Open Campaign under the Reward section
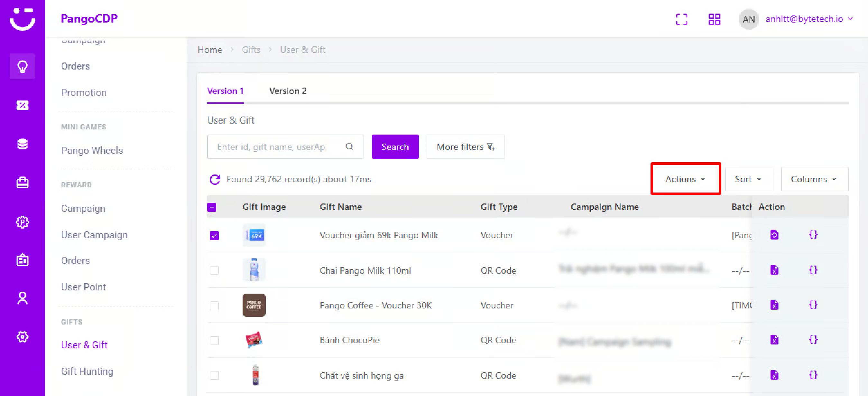 [x=83, y=208]
